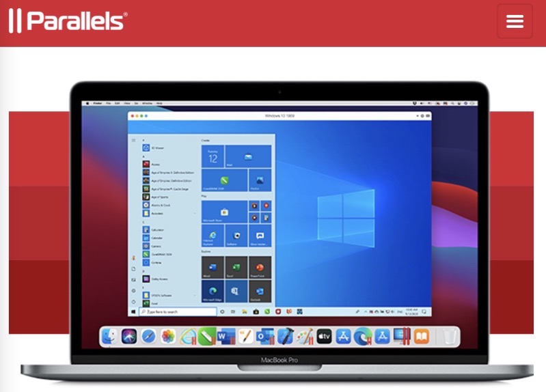The width and height of the screenshot is (546, 392).
Task: Open Task View on Windows taskbar
Action: [x=233, y=311]
